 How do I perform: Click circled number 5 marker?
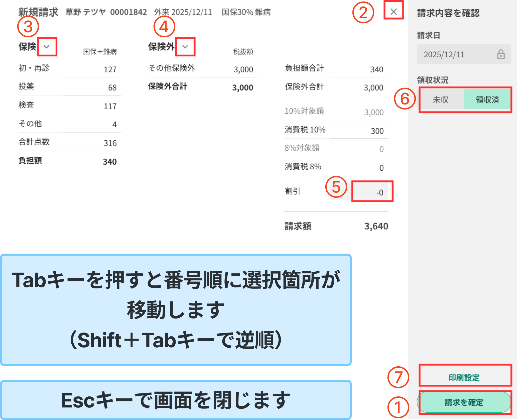(x=336, y=187)
